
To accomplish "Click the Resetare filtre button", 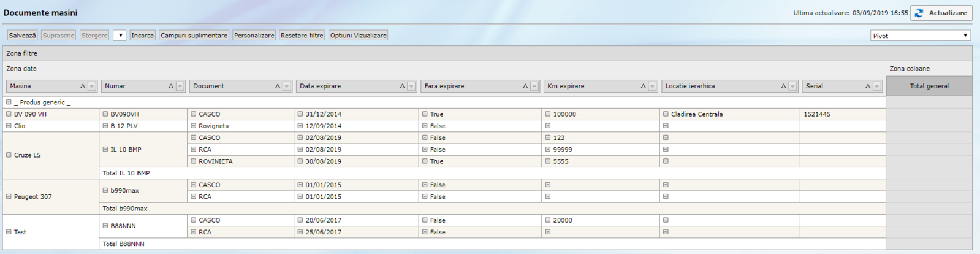I will click(302, 36).
